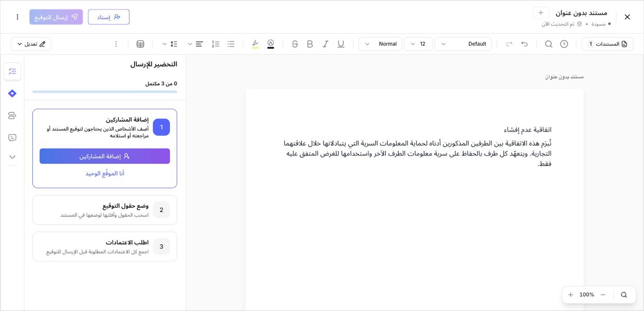This screenshot has width=644, height=311.
Task: Expand step 2 وضع حقول التوقيع
Action: (104, 210)
